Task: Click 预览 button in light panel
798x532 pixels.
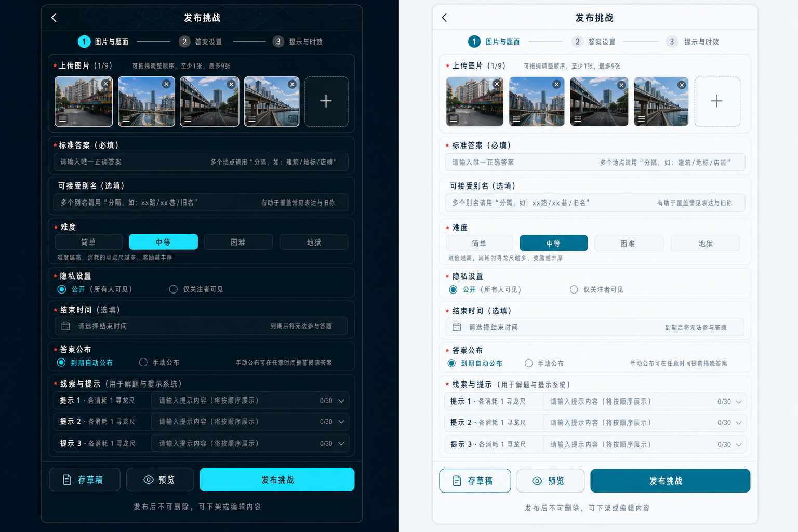Action: pos(551,481)
